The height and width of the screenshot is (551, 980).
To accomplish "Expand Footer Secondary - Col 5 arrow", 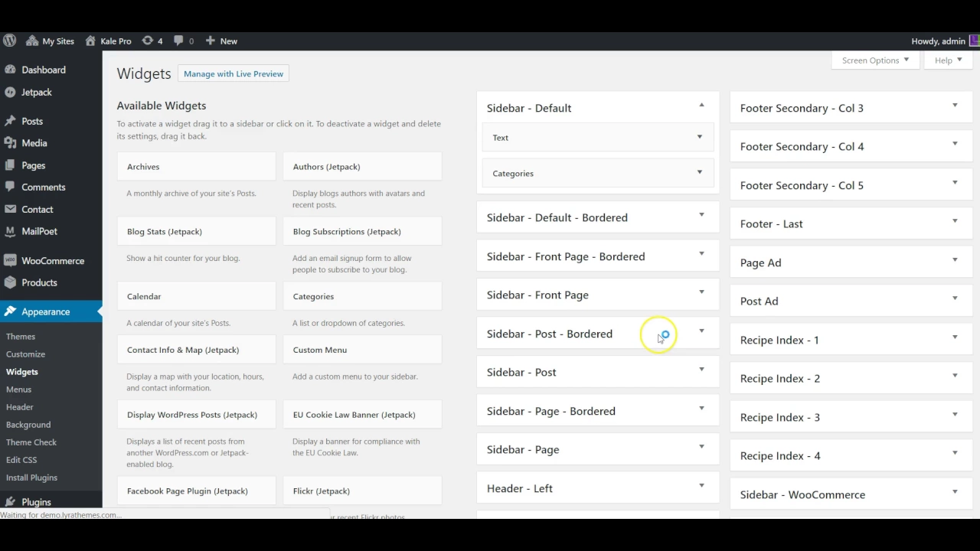I will point(955,183).
